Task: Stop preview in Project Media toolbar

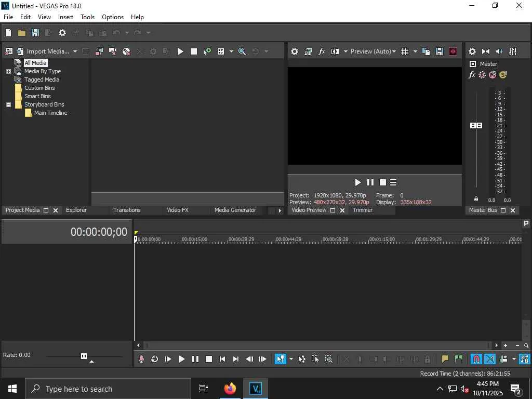Action: 194,51
